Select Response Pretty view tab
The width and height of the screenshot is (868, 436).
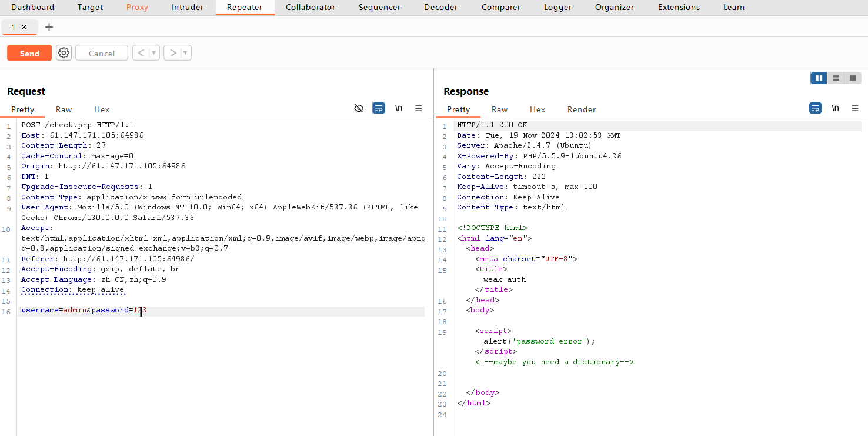(x=458, y=109)
